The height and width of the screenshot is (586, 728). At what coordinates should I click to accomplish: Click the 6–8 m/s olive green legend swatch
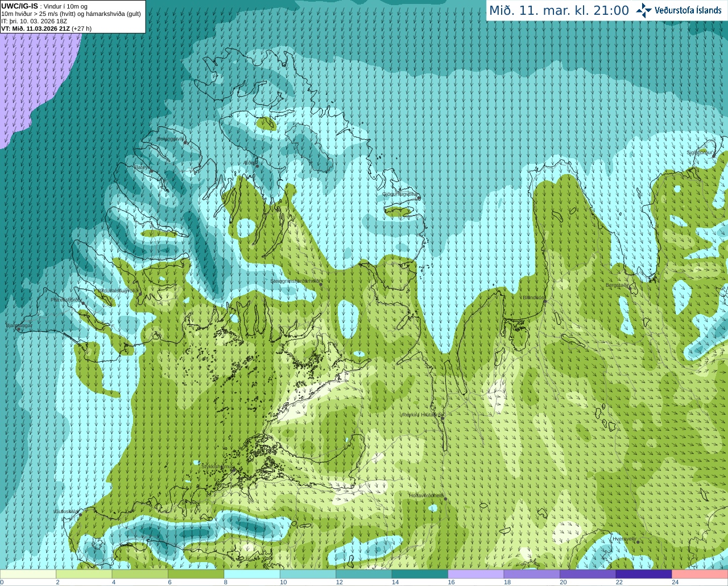click(196, 574)
